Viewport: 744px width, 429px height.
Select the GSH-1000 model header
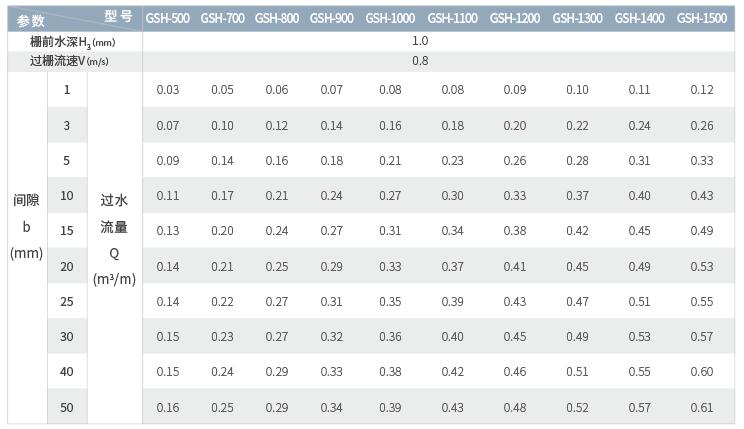point(390,19)
